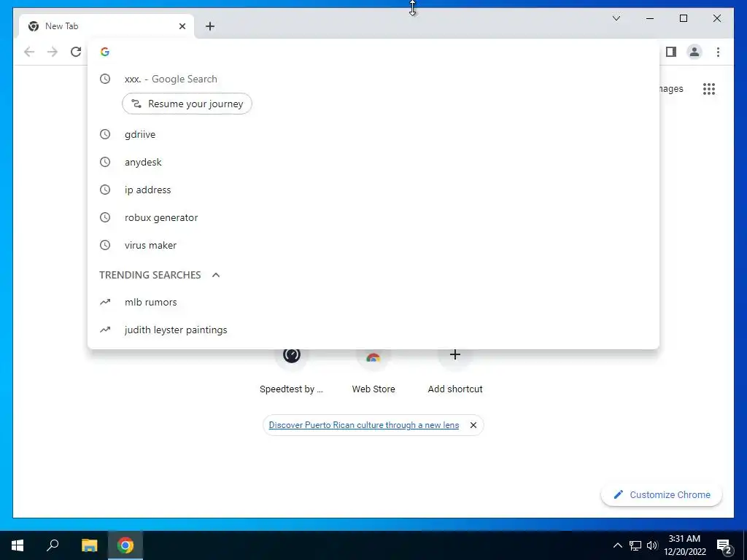This screenshot has height=560, width=747.
Task: Open the Images link at top right
Action: (x=671, y=88)
